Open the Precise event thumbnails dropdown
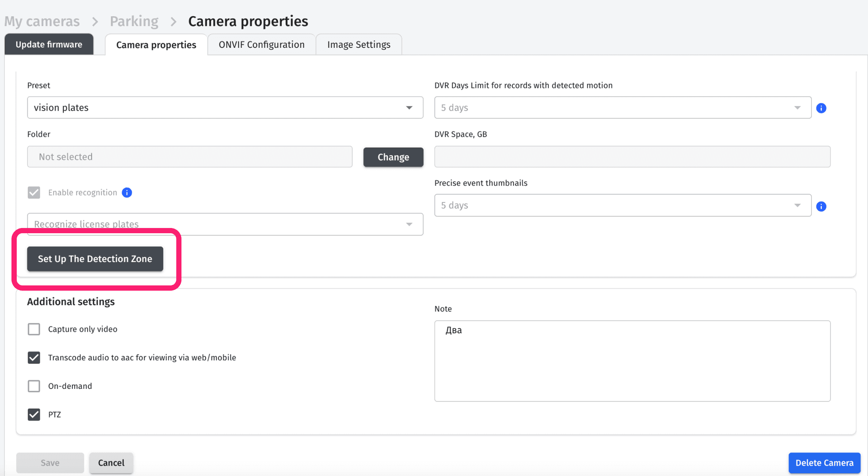The image size is (868, 476). coord(623,205)
